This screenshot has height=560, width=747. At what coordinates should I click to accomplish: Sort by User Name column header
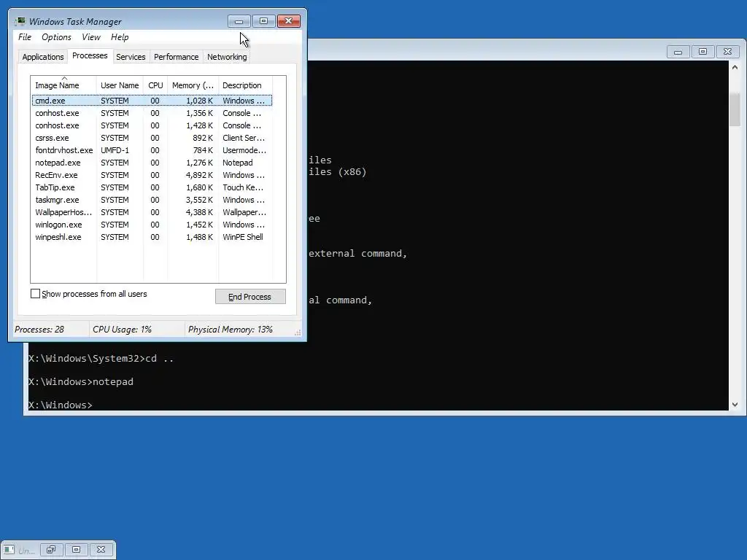pos(120,85)
